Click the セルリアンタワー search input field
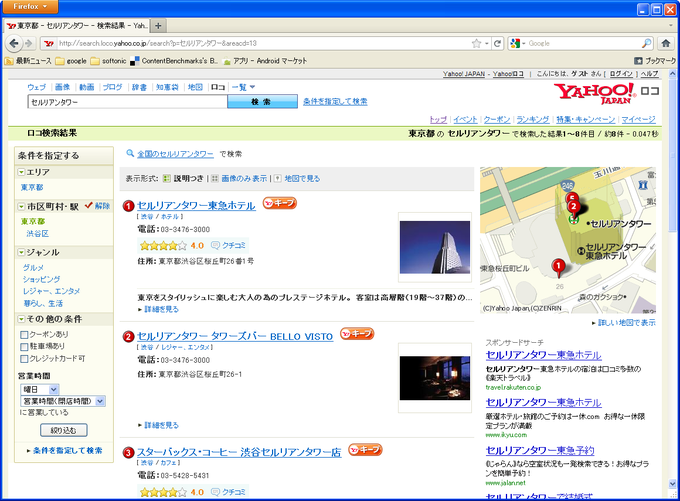This screenshot has width=680, height=501. coord(128,102)
